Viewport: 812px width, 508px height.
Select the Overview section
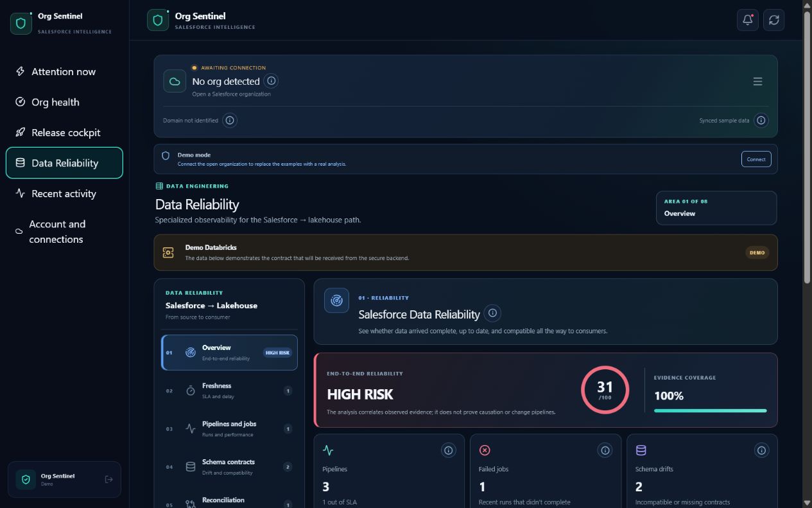pyautogui.click(x=229, y=353)
